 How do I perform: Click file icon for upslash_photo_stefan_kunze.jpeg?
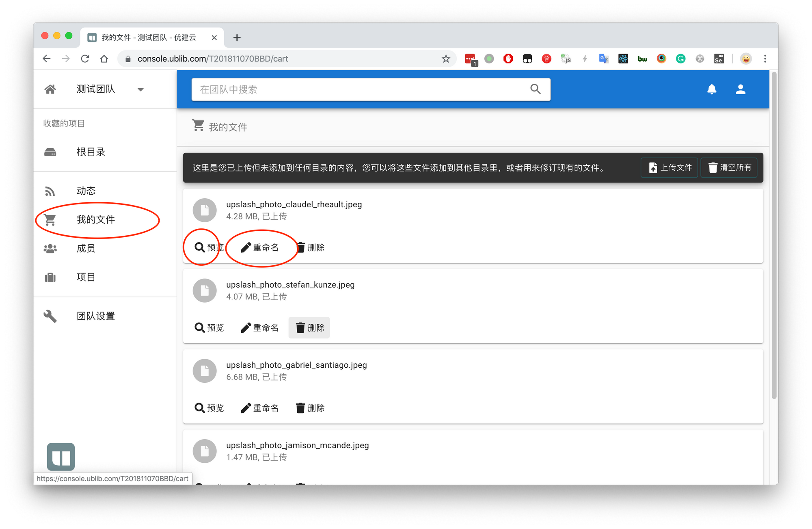point(205,291)
